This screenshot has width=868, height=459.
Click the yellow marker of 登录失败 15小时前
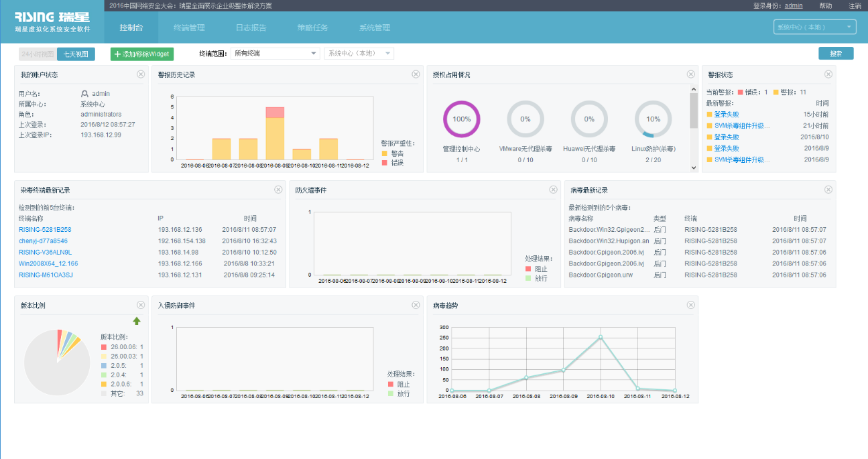click(709, 114)
